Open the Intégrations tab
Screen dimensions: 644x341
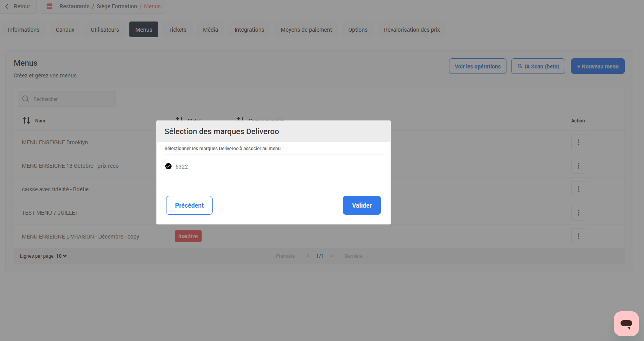coord(249,30)
